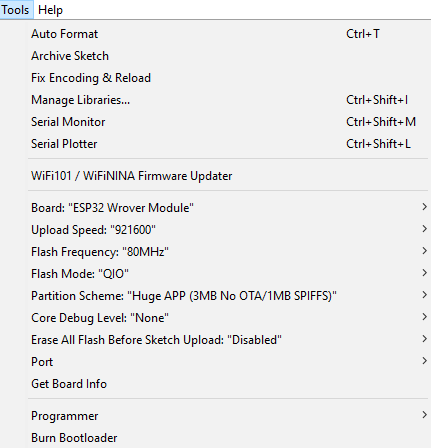Expand Upload Speed submenu arrow
The width and height of the screenshot is (431, 448).
424,229
